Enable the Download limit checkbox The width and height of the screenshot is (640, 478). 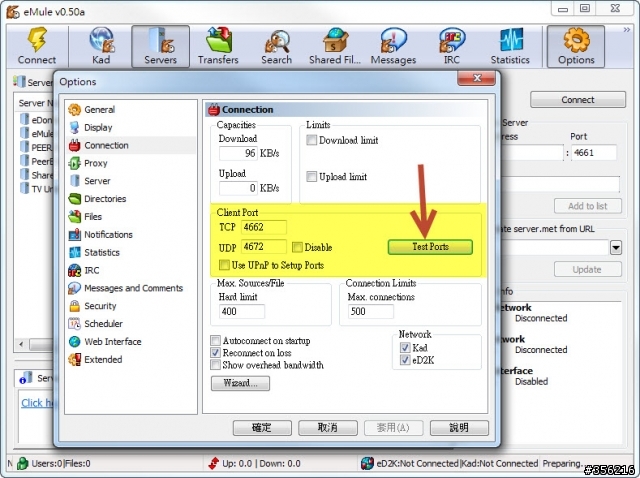tap(311, 140)
